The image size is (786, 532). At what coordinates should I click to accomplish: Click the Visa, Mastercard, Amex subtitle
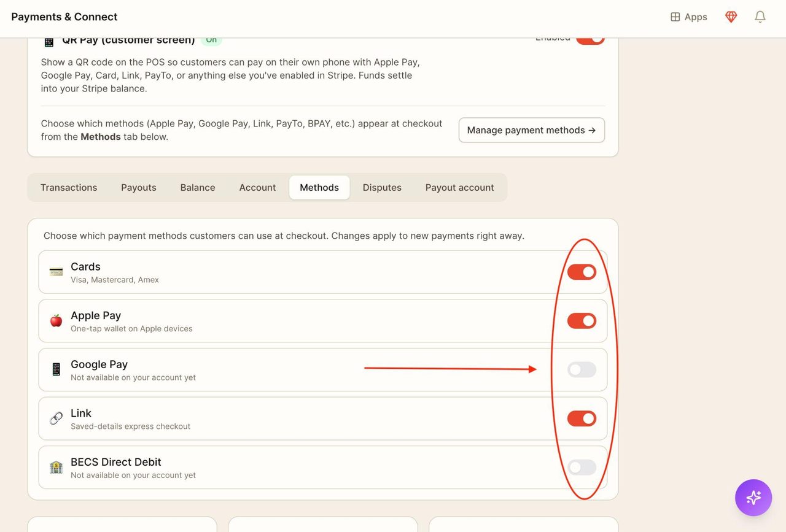115,280
